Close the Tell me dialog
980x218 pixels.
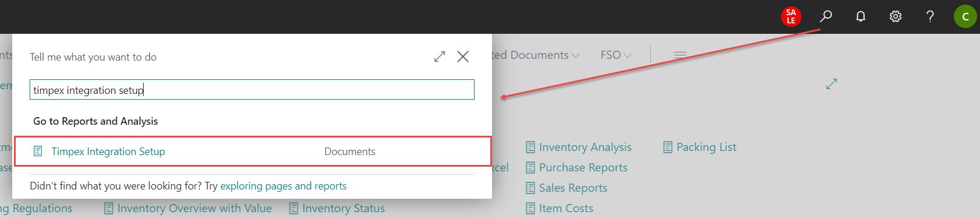click(x=463, y=57)
